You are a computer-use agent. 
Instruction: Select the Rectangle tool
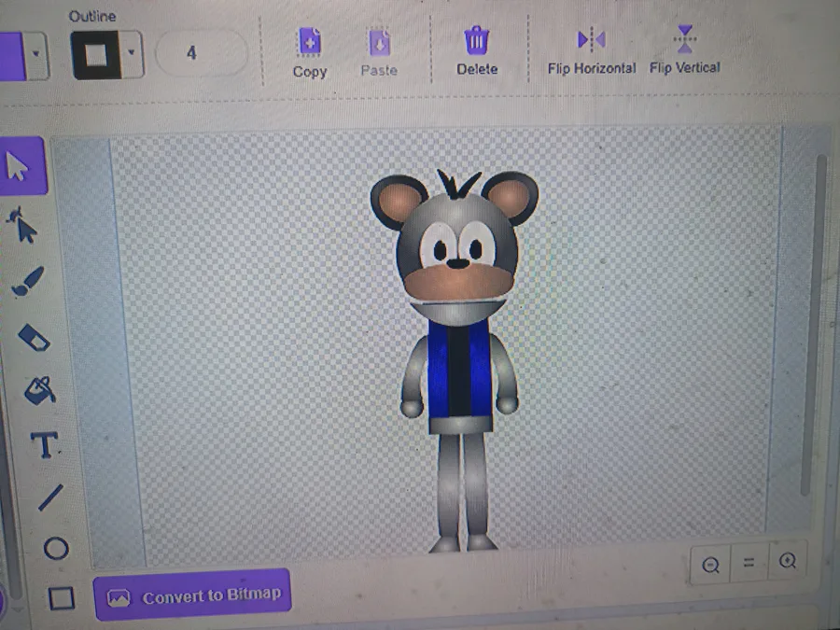click(x=61, y=598)
